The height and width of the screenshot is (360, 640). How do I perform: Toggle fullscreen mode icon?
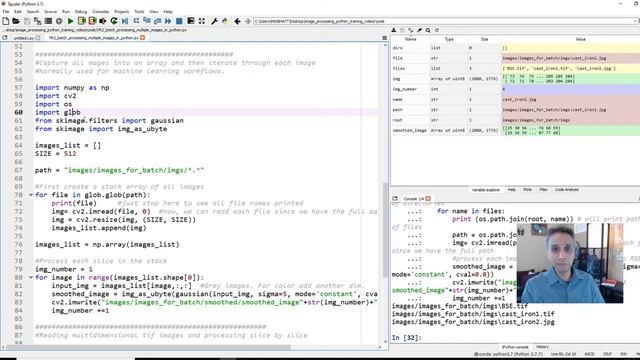pos(202,21)
